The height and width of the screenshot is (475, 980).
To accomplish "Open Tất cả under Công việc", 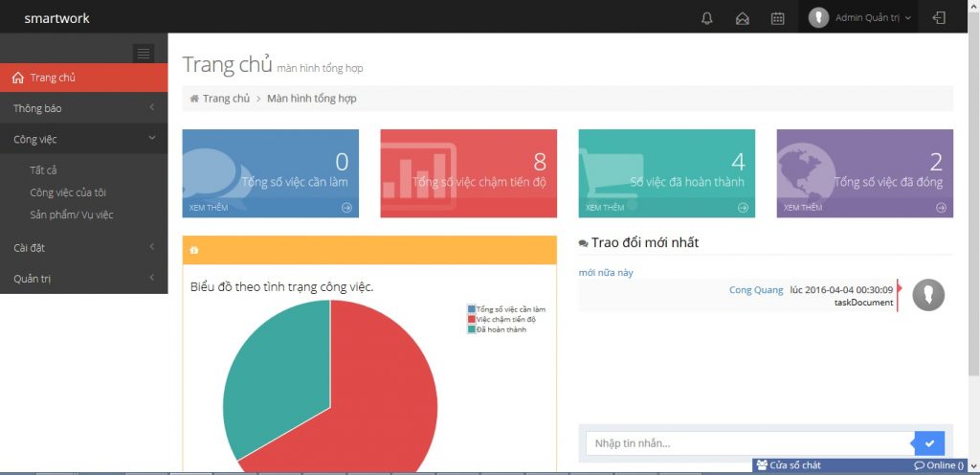I will [44, 170].
